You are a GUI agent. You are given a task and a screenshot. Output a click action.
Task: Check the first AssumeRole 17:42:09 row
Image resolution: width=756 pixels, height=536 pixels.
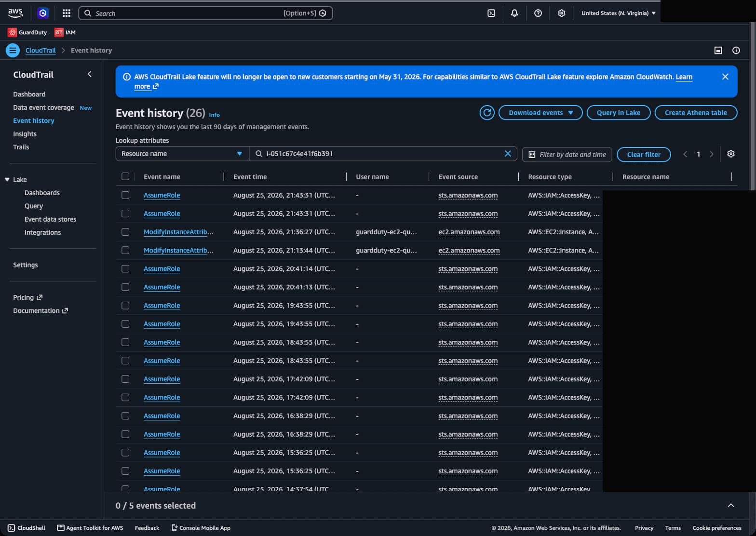pos(125,379)
